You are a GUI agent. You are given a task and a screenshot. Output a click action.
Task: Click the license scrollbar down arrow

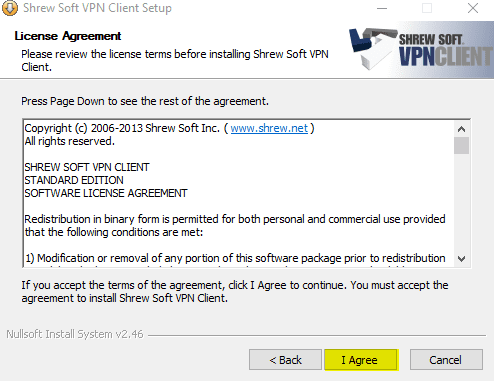click(x=461, y=259)
